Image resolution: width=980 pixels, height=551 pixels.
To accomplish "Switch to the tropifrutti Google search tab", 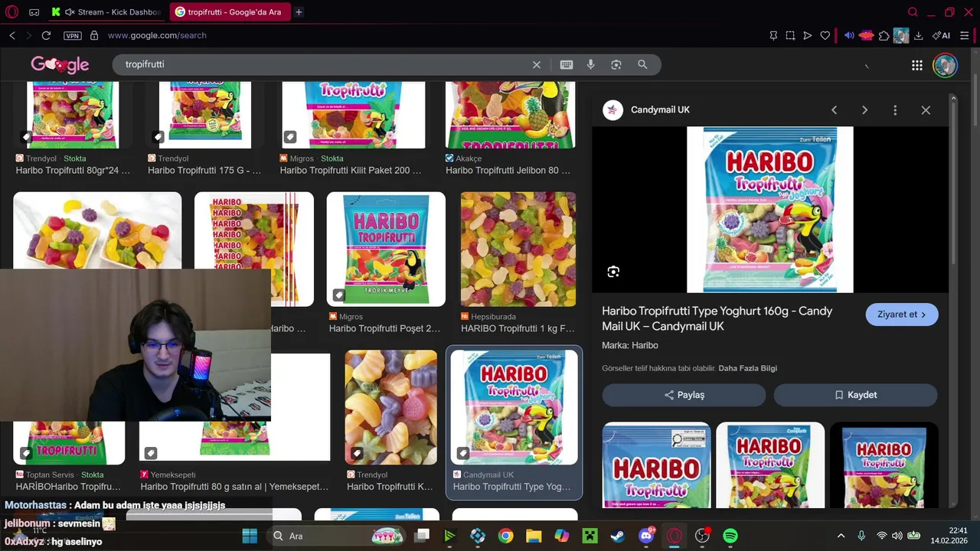I will (229, 12).
